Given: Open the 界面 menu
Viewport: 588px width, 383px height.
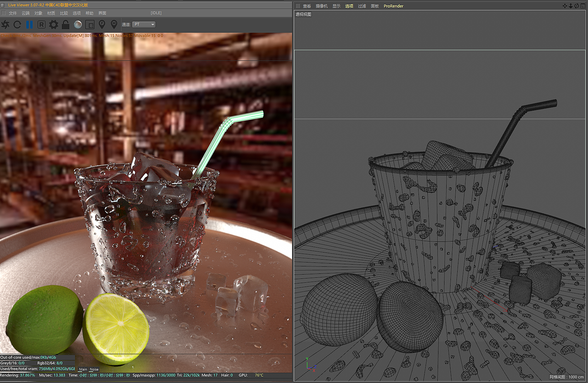Looking at the screenshot, I should (x=102, y=13).
